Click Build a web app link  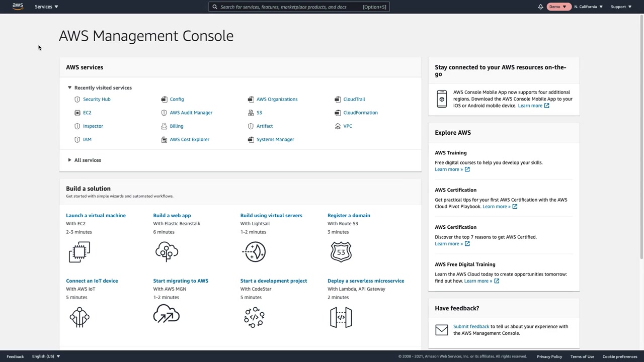tap(172, 216)
